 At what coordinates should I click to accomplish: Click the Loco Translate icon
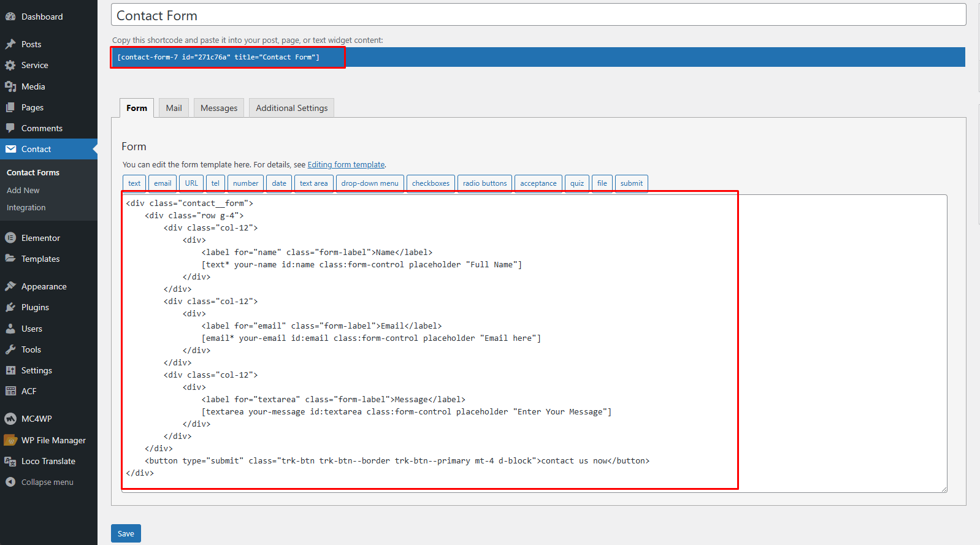click(10, 461)
